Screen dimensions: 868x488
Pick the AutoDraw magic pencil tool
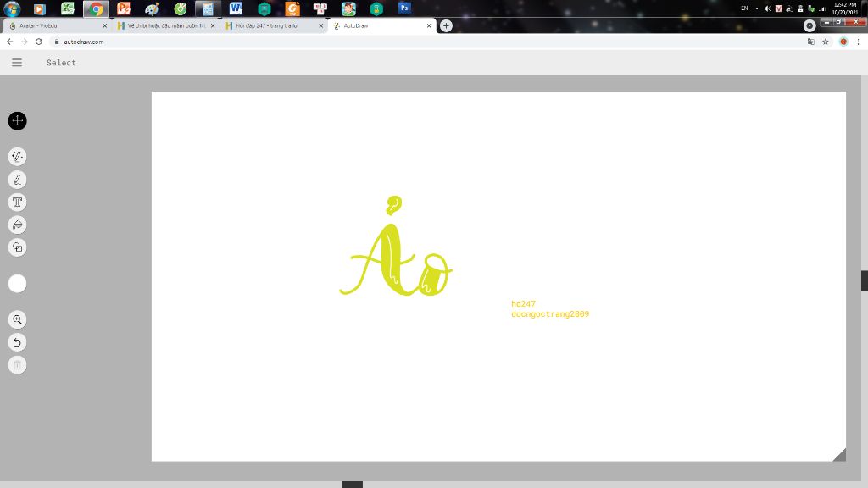(17, 157)
